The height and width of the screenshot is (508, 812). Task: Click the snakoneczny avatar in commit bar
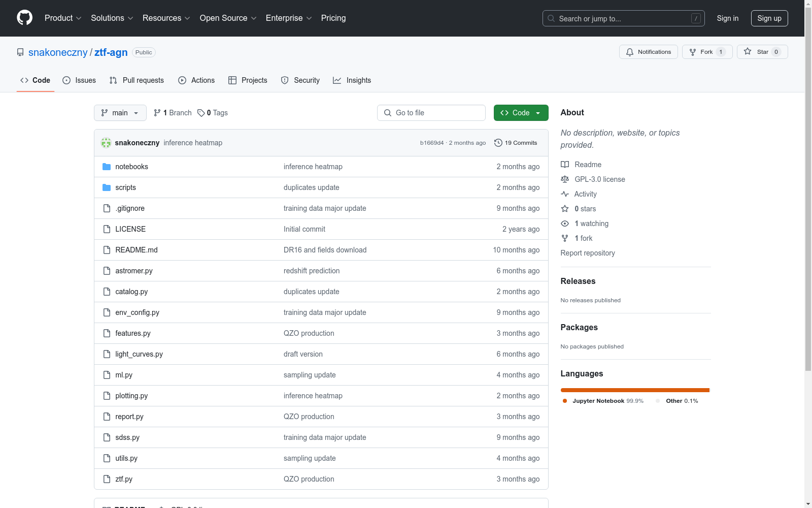[x=106, y=143]
